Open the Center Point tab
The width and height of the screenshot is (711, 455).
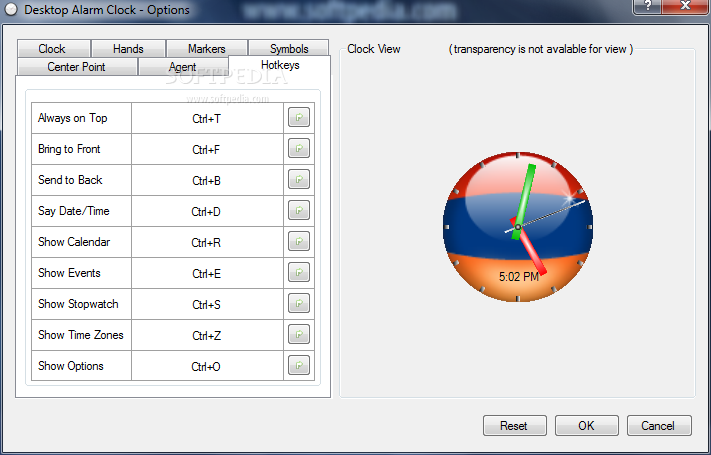pos(77,67)
